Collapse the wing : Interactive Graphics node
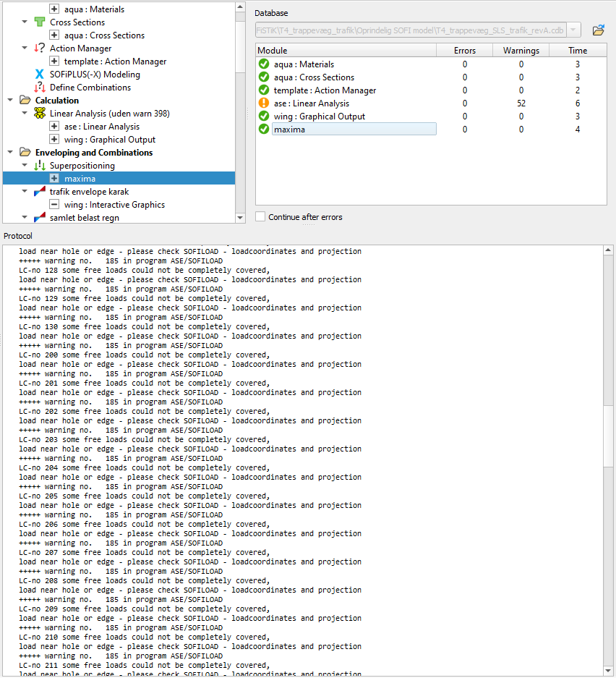 tap(54, 204)
